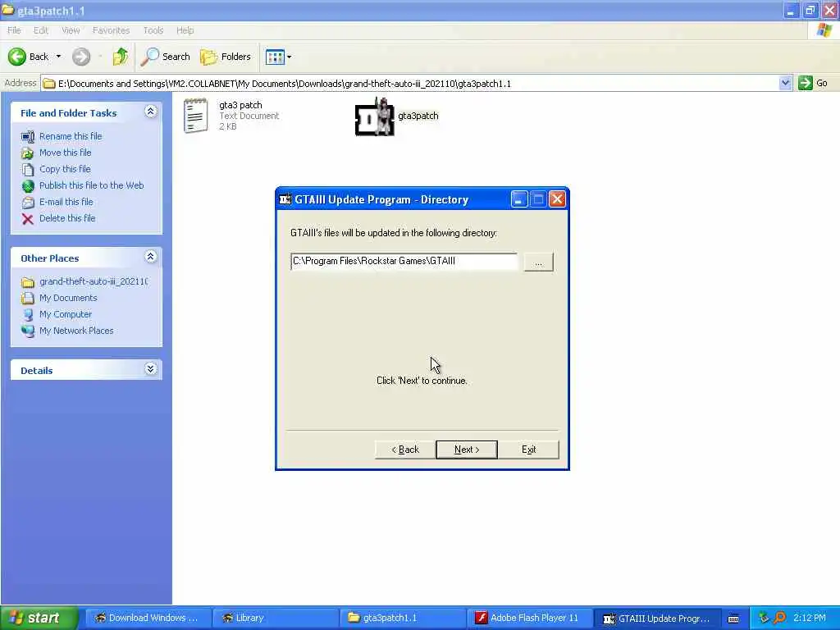Click the Go button next to address bar
The width and height of the screenshot is (840, 630).
(813, 83)
